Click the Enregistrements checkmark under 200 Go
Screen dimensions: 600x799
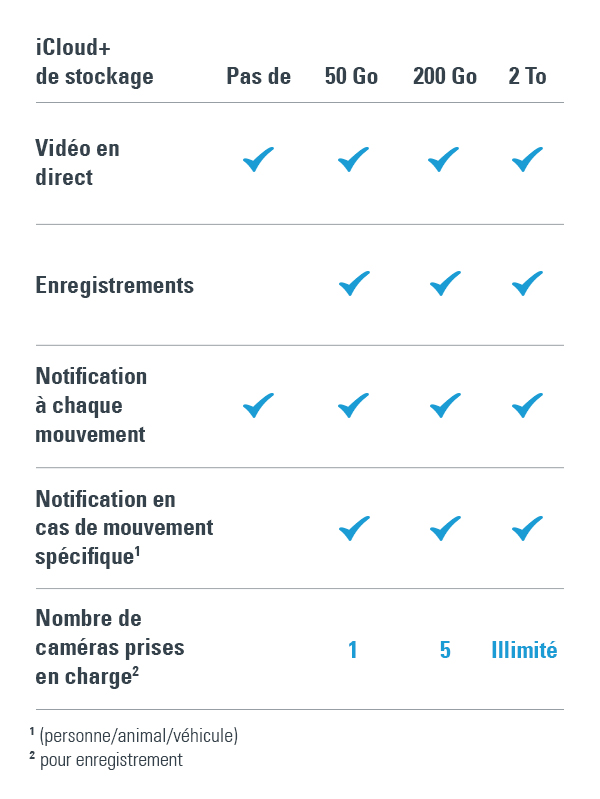445,283
